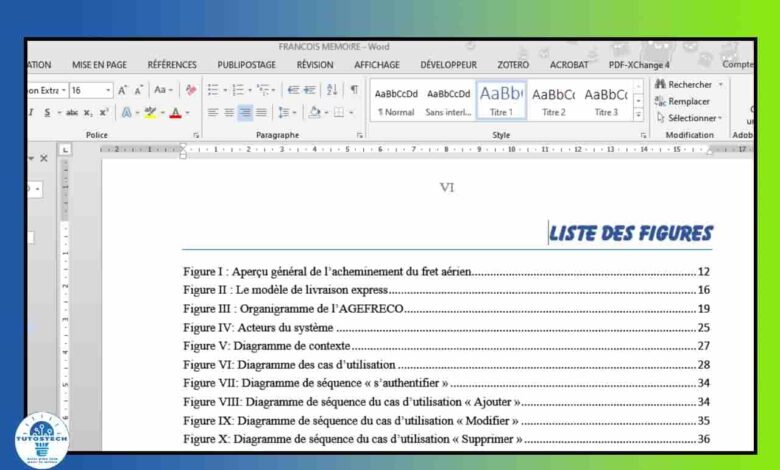Screen dimensions: 780x470
Task: Click Rechercher to find text
Action: [684, 85]
